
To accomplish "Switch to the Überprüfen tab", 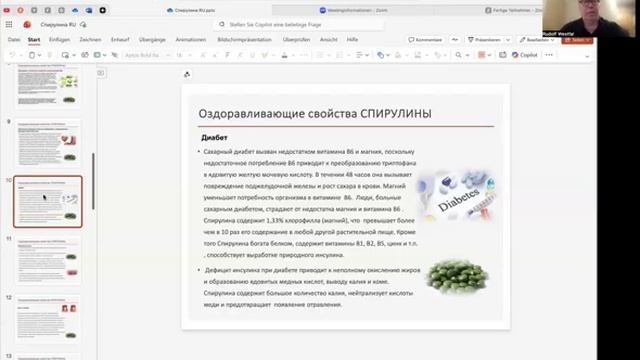I will pos(296,40).
